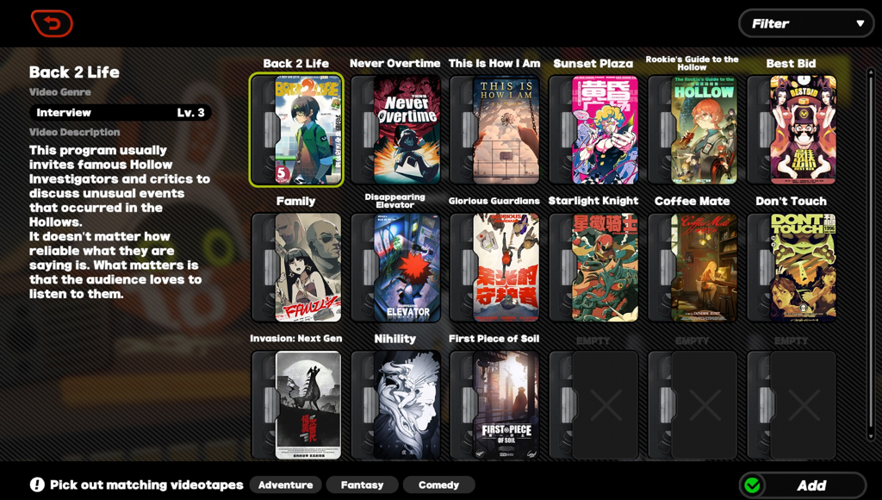Select the Back 2 Life videotape
882x500 pixels.
297,130
